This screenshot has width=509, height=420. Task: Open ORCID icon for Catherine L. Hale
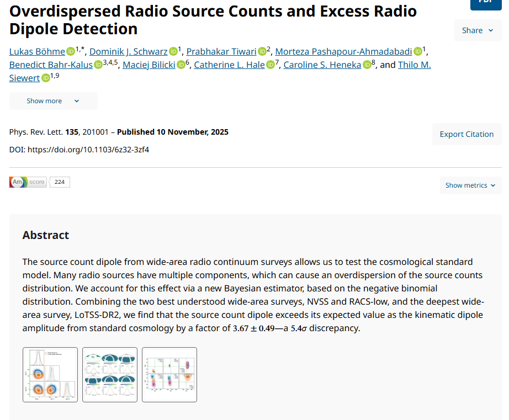tap(271, 65)
